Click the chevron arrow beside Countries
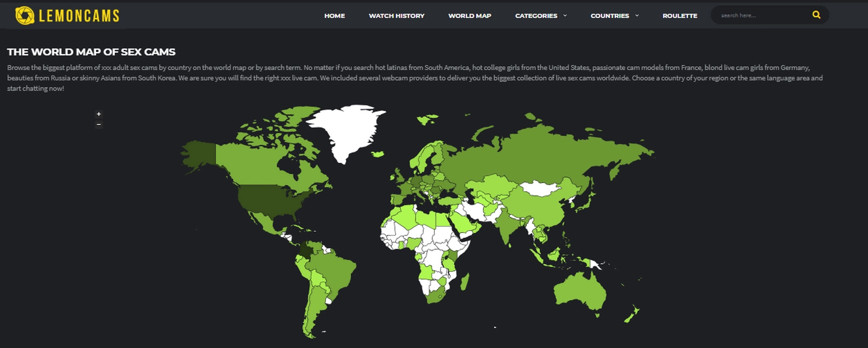This screenshot has height=348, width=868. click(x=637, y=16)
